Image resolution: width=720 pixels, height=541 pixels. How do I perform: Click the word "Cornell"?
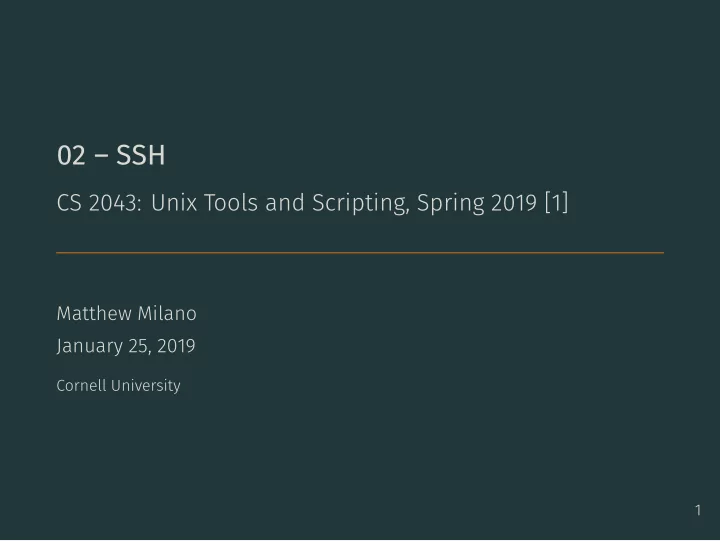[82, 385]
